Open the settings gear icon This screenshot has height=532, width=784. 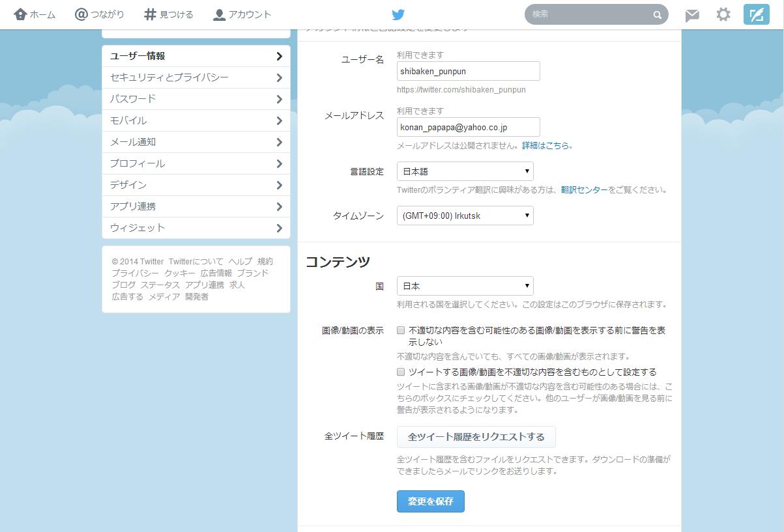(723, 14)
